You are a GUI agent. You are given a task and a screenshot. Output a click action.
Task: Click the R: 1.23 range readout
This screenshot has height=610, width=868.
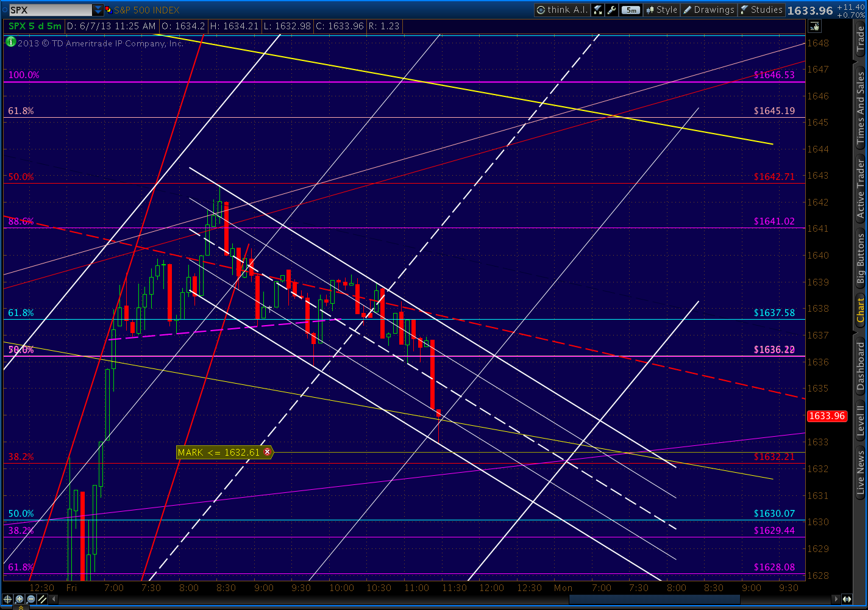384,26
